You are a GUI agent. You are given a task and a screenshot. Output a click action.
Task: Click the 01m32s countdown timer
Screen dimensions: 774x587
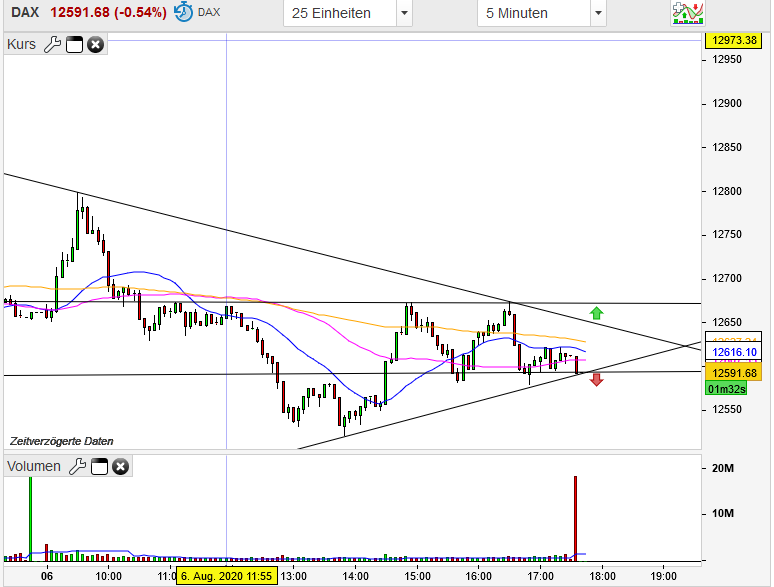pos(726,389)
